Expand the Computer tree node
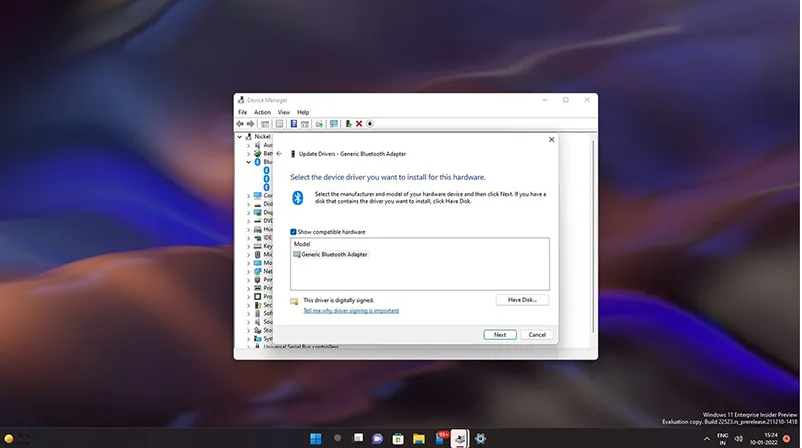This screenshot has height=448, width=802. coord(249,195)
